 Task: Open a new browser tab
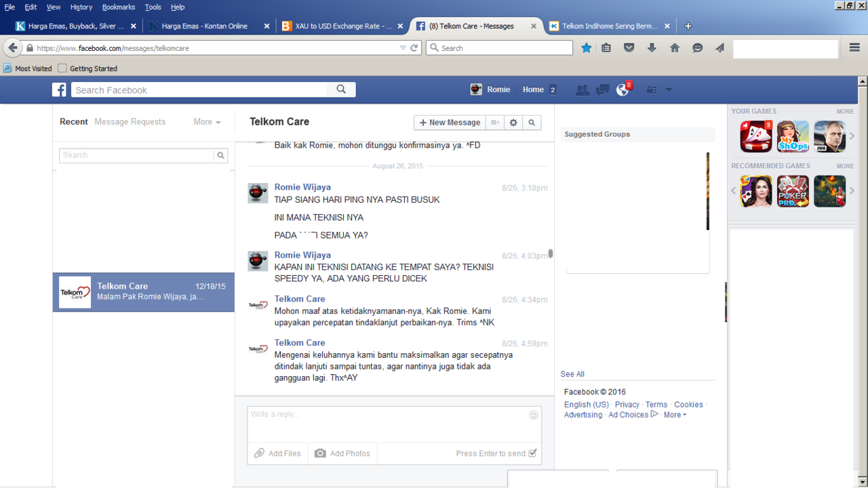tap(688, 26)
